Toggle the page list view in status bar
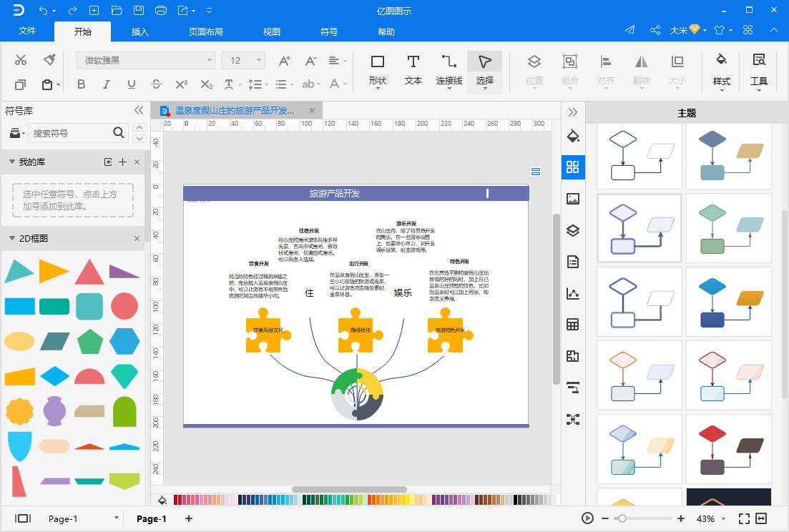789x532 pixels. click(x=23, y=518)
